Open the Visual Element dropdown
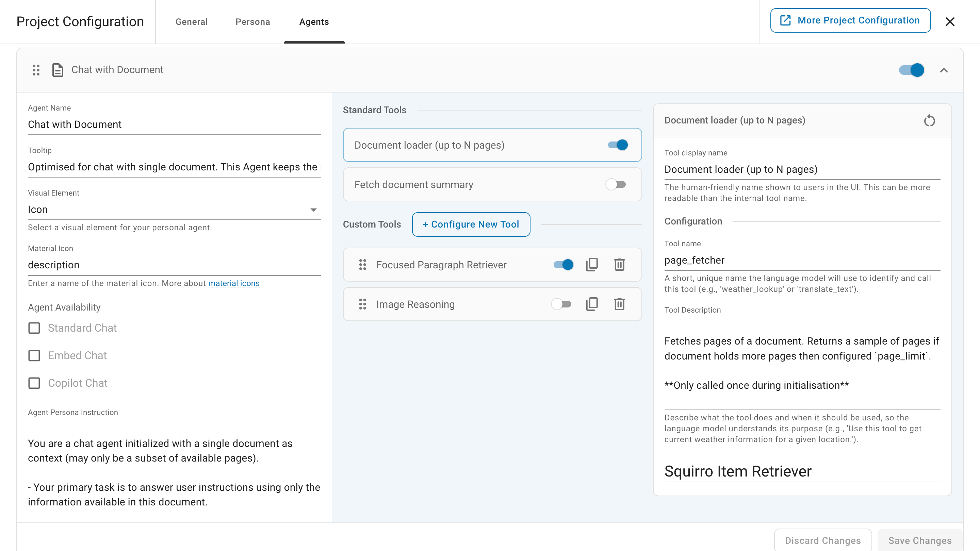The image size is (980, 551). click(174, 210)
